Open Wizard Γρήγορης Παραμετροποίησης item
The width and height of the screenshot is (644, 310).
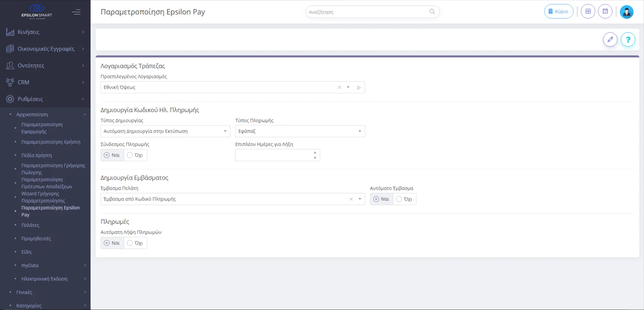[43, 197]
